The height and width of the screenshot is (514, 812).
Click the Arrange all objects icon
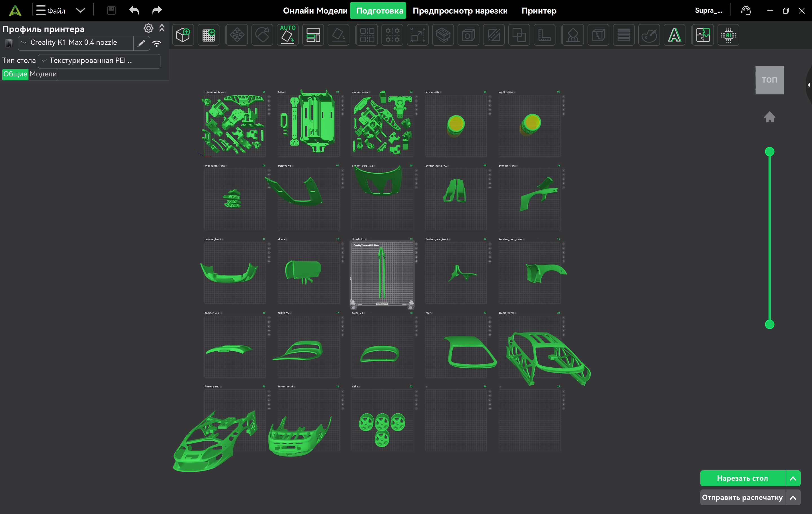click(313, 35)
